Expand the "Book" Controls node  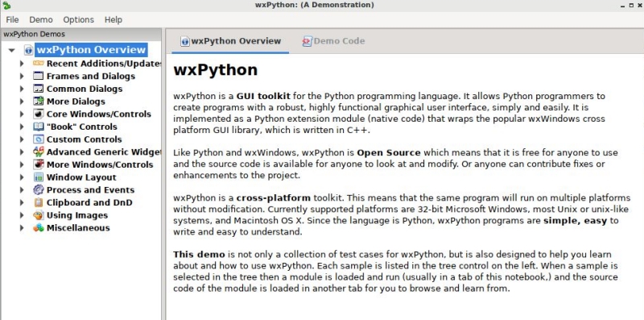[22, 127]
